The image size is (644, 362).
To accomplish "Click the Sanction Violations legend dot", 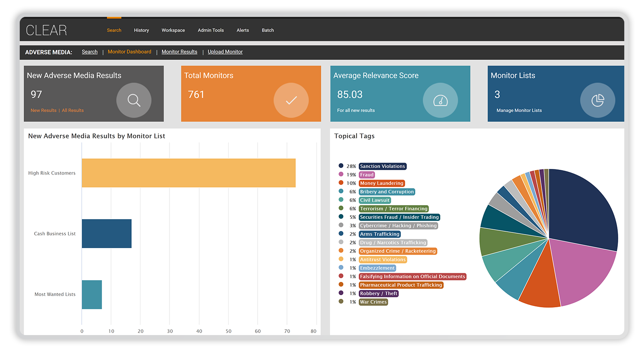I will click(341, 166).
